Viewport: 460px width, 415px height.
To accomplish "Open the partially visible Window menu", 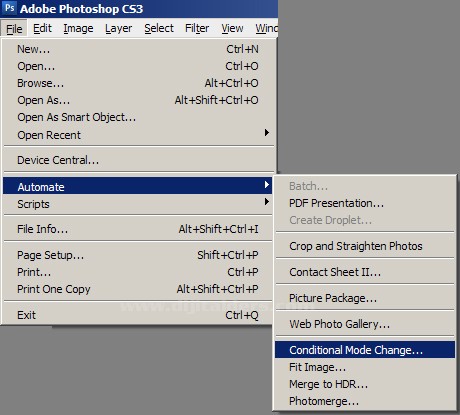I will pyautogui.click(x=266, y=29).
